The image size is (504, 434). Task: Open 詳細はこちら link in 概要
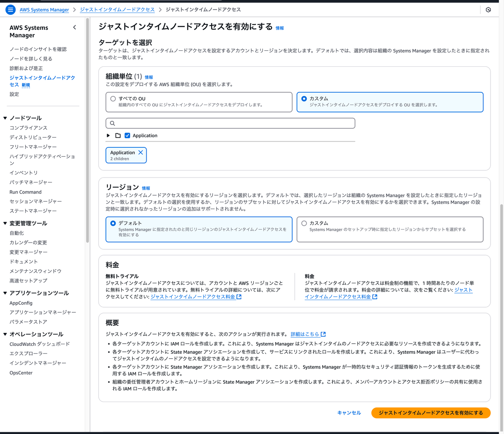305,334
